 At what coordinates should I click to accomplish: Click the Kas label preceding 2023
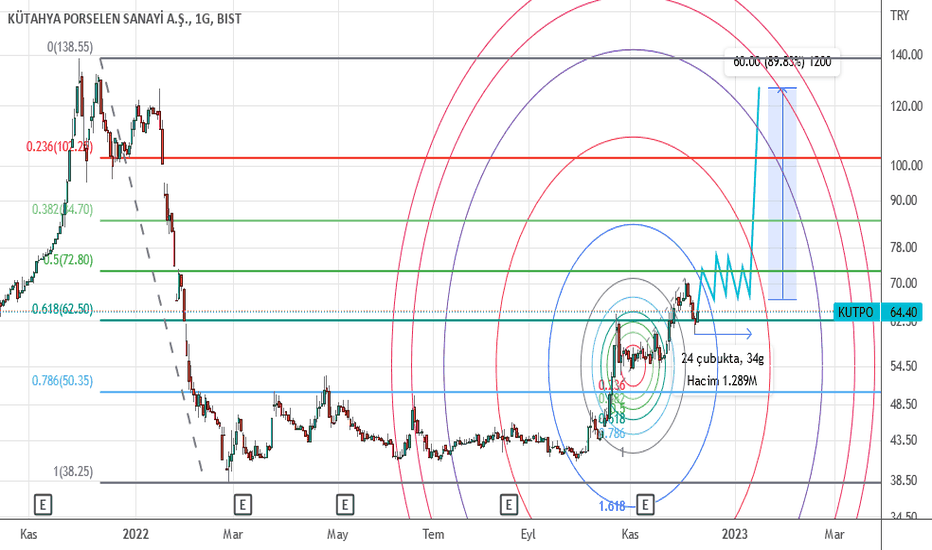tap(630, 534)
